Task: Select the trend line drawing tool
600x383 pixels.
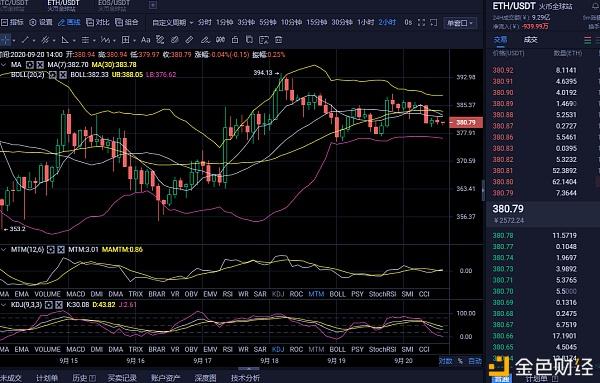Action: (25, 40)
